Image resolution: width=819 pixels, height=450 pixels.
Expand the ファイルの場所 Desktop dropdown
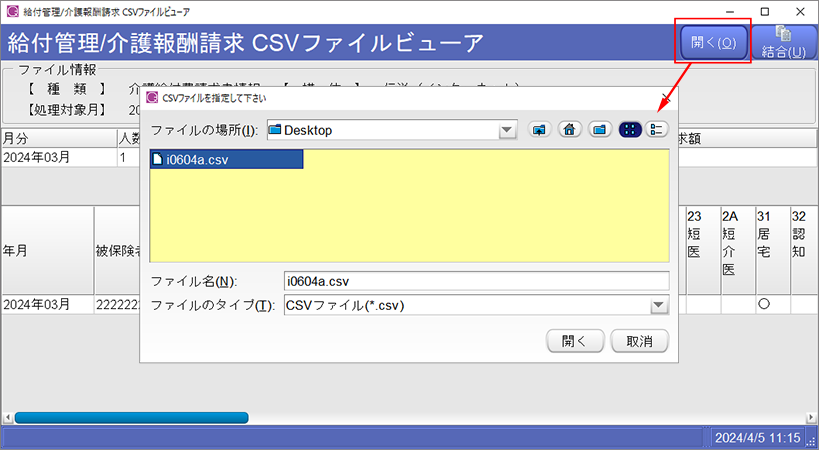tap(507, 130)
